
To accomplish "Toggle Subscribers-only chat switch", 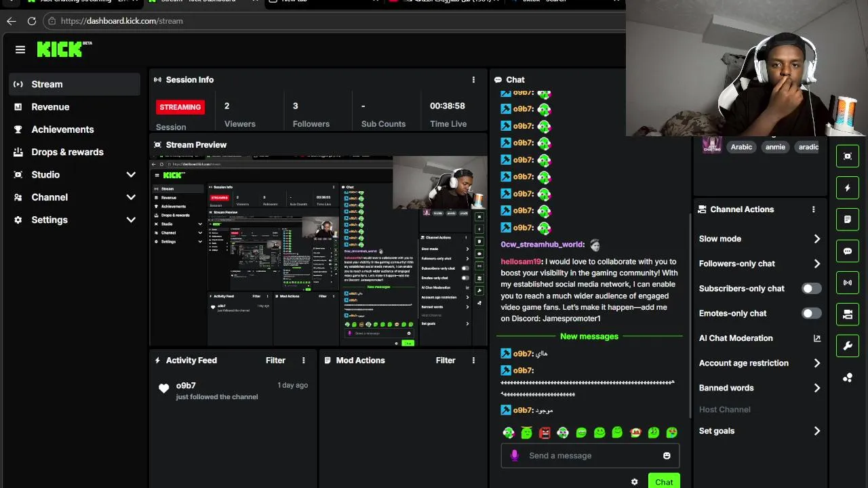I will 811,289.
